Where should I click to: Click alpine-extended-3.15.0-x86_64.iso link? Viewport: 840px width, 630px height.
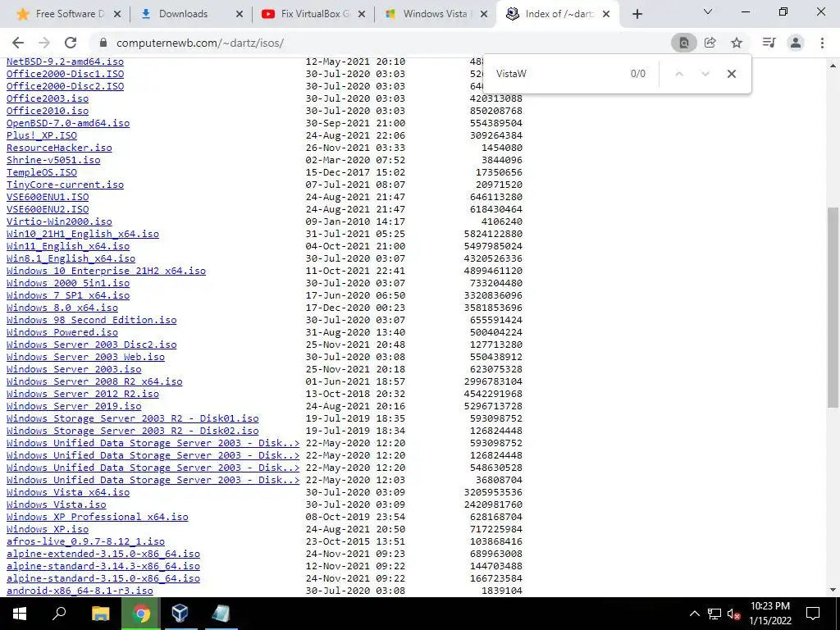click(103, 554)
